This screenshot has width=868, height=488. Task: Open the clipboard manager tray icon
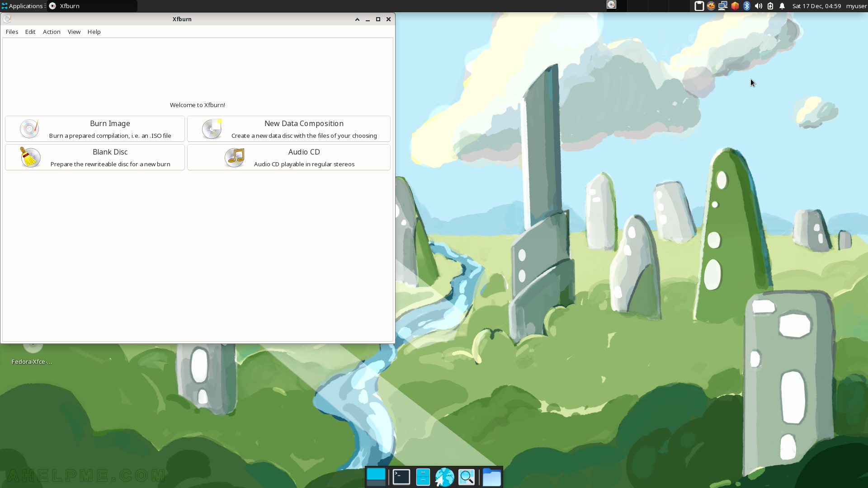[699, 6]
